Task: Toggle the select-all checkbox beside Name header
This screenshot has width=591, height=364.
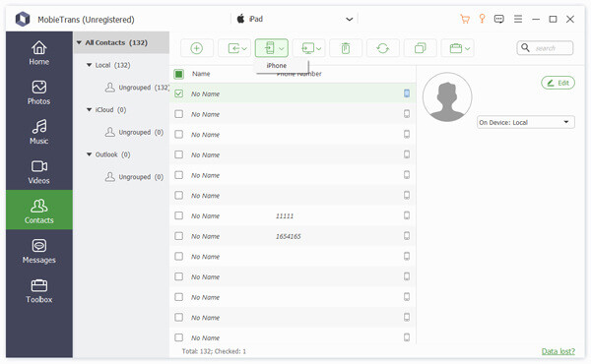Action: 179,74
